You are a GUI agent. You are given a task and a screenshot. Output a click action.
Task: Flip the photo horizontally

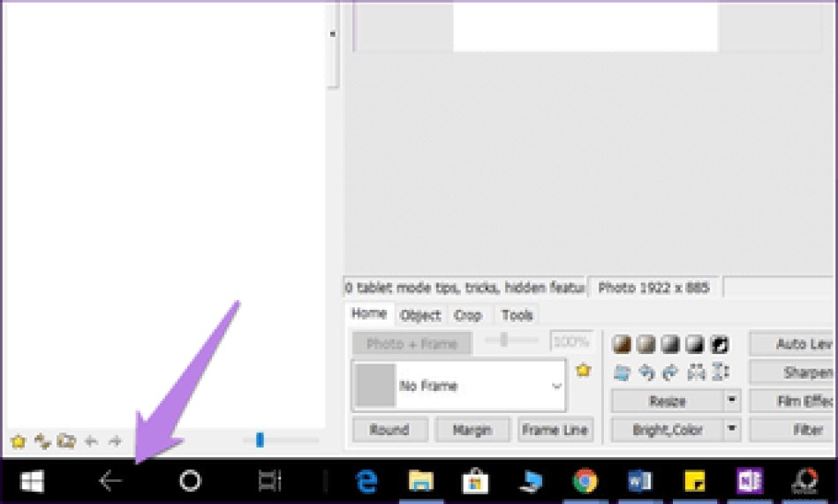pos(696,372)
